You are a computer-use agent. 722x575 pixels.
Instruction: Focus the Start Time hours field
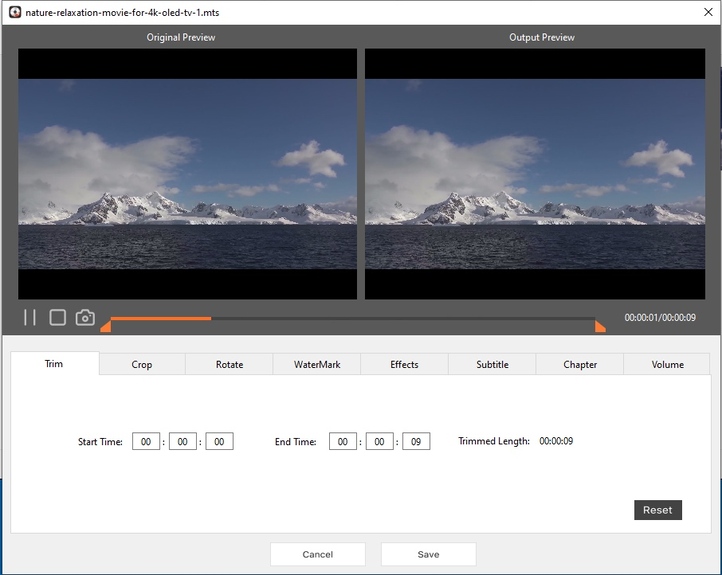146,441
